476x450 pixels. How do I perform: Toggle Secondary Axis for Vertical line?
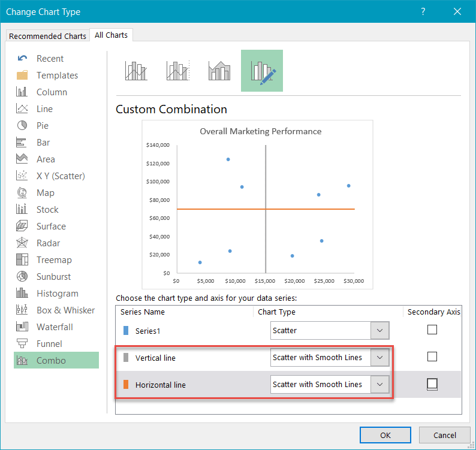point(432,357)
